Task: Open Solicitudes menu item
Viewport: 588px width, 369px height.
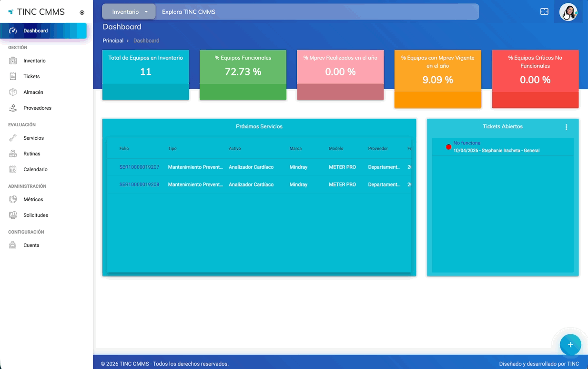Action: (x=36, y=215)
